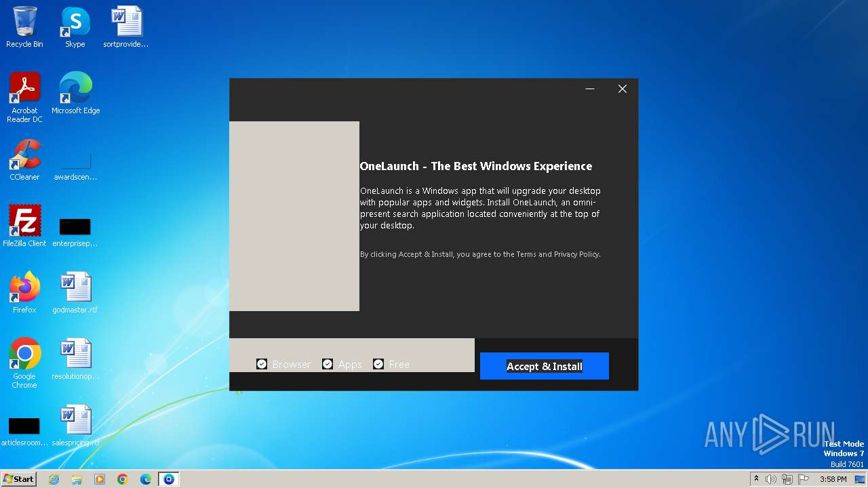This screenshot has height=488, width=868.
Task: Launch Google Chrome desktop shortcut
Action: point(24,363)
